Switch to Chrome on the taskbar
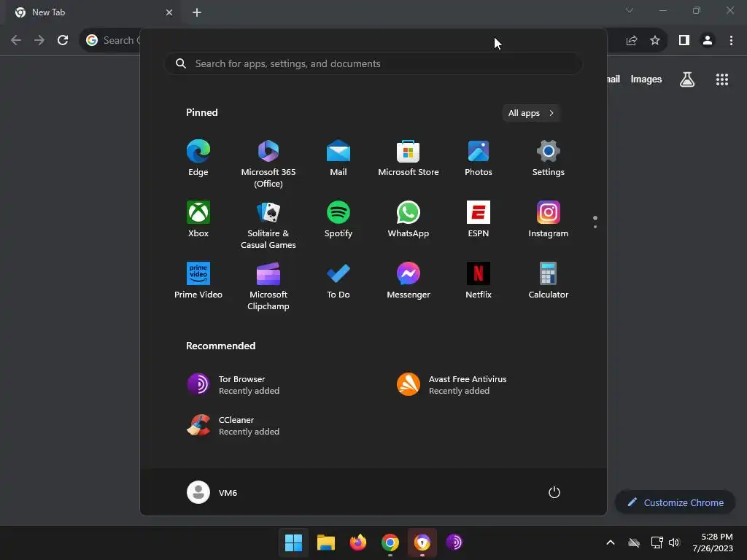 point(390,542)
